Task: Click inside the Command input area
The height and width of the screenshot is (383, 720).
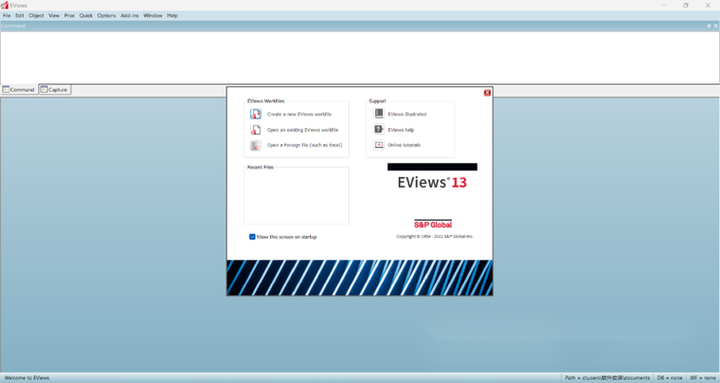Action: (x=360, y=57)
